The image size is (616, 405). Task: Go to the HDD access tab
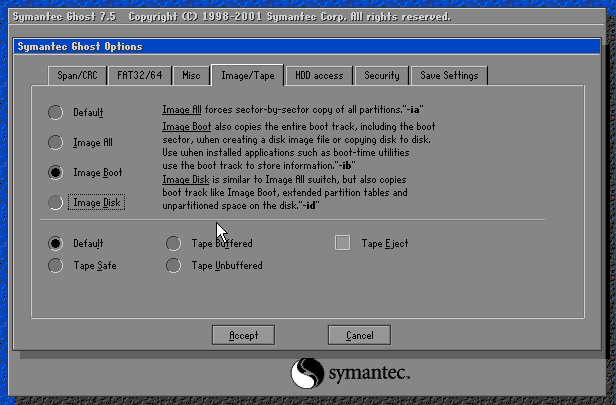pyautogui.click(x=318, y=75)
